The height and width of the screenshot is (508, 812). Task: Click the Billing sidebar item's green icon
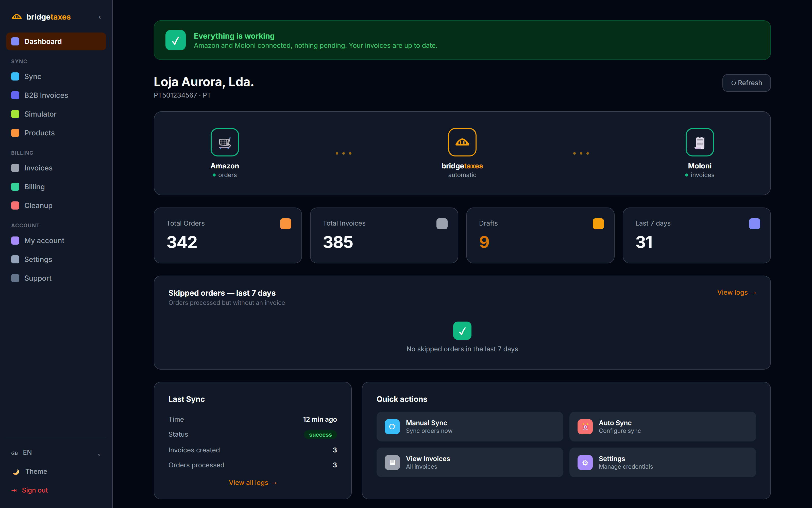tap(15, 186)
